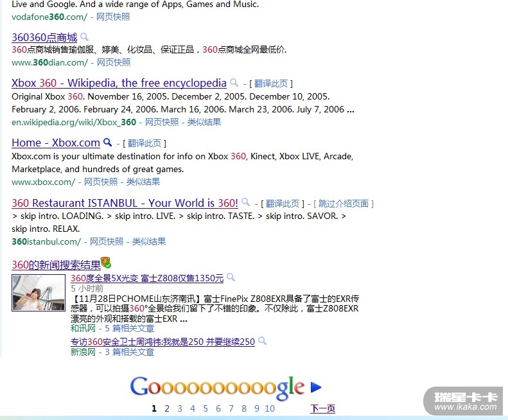Click the www.360dian.com/ URL text
The width and height of the screenshot is (508, 420).
point(50,62)
